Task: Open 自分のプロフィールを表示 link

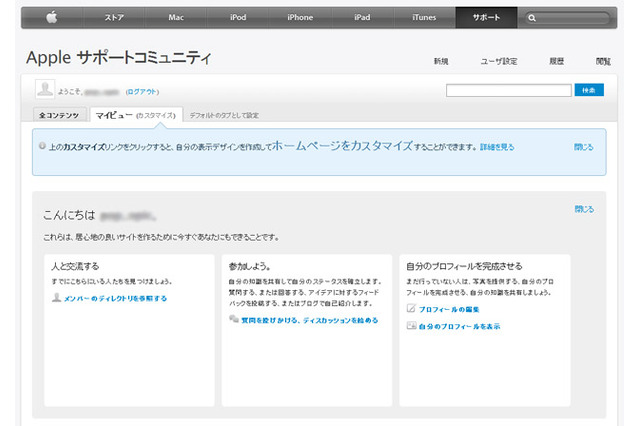Action: (460, 326)
